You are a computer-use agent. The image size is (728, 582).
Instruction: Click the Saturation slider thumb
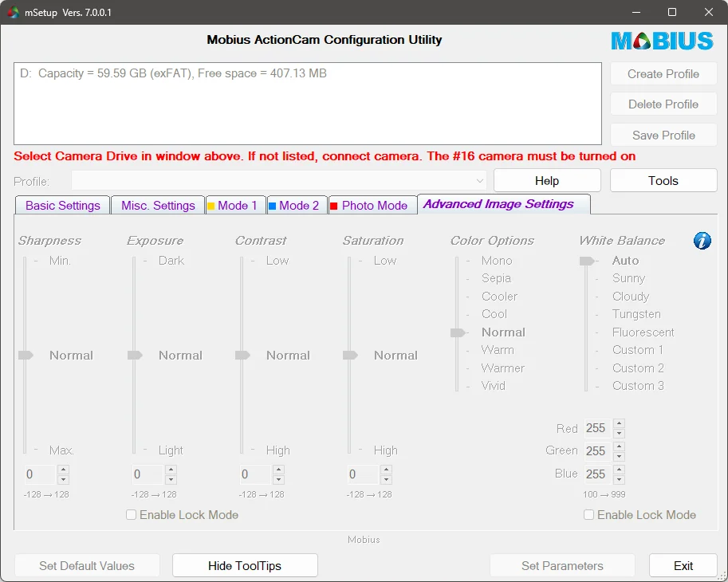tap(351, 356)
